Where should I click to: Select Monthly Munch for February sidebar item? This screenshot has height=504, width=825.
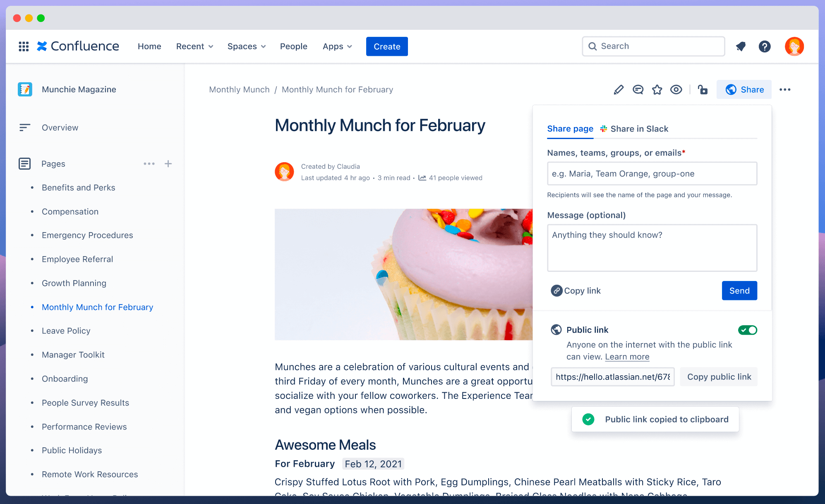(x=97, y=307)
